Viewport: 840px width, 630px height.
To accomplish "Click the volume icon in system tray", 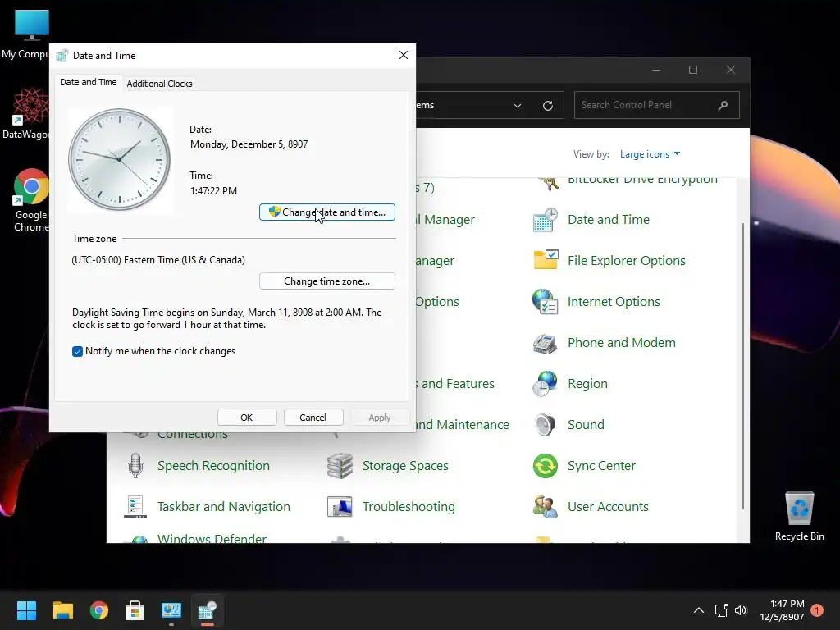I will point(741,610).
